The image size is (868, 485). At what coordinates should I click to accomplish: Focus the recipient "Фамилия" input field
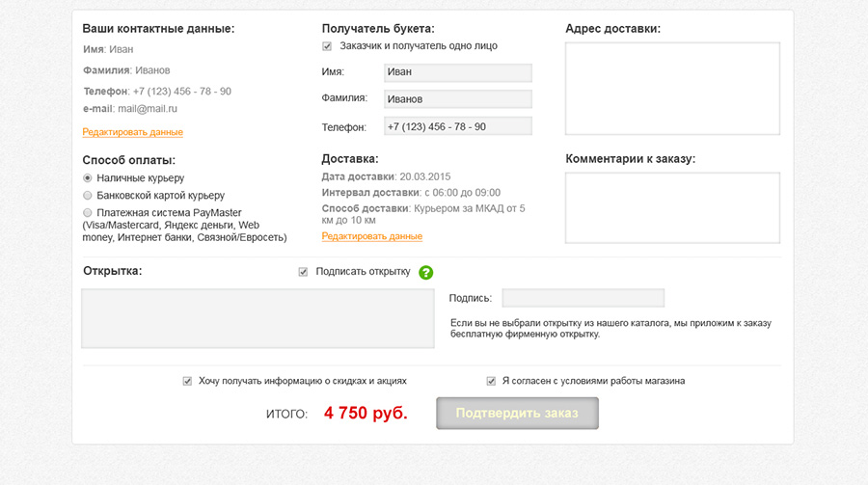457,98
